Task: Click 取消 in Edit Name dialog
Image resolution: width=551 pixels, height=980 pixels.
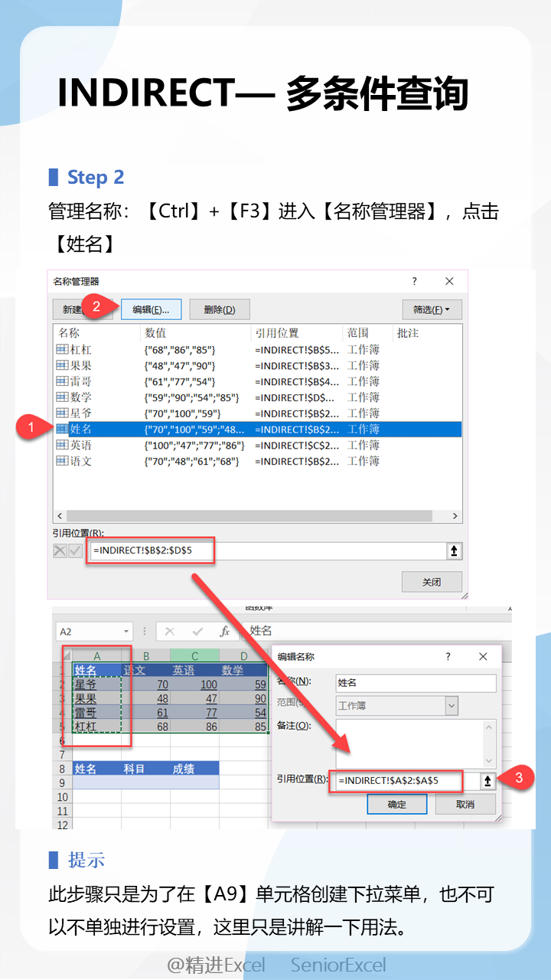Action: [465, 805]
